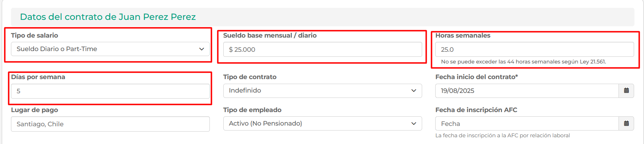This screenshot has height=144, width=644.
Task: Click the Sueldo base mensual / diario field
Action: (x=322, y=50)
